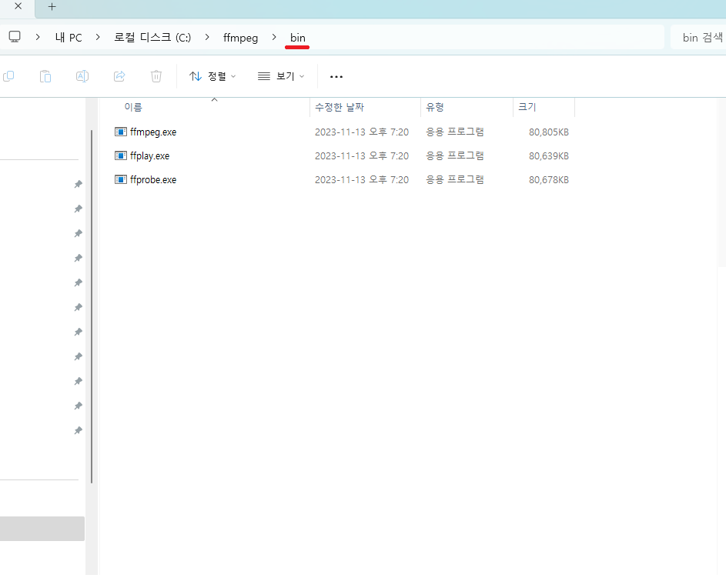The image size is (726, 588).
Task: Go to ffmpeg folder breadcrumb
Action: pyautogui.click(x=240, y=38)
